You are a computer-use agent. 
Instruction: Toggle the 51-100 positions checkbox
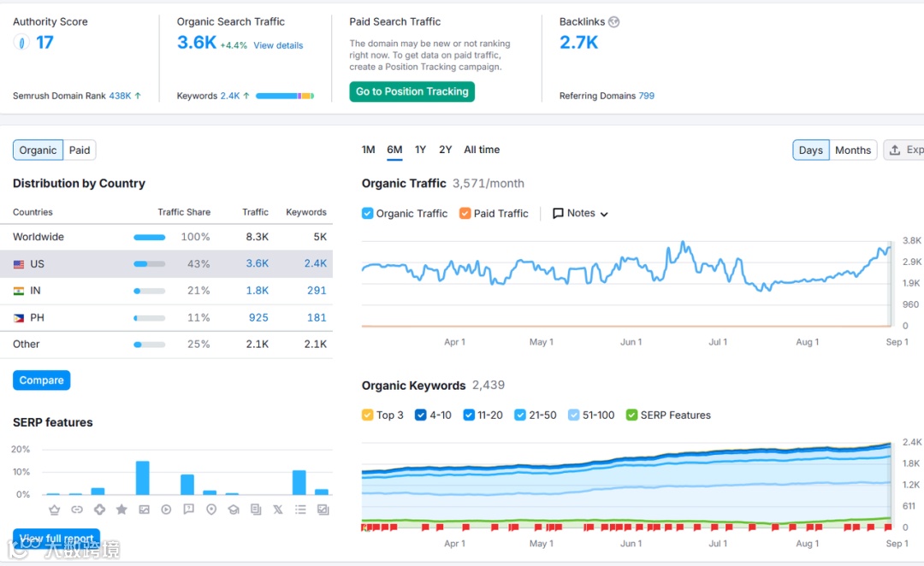click(573, 416)
